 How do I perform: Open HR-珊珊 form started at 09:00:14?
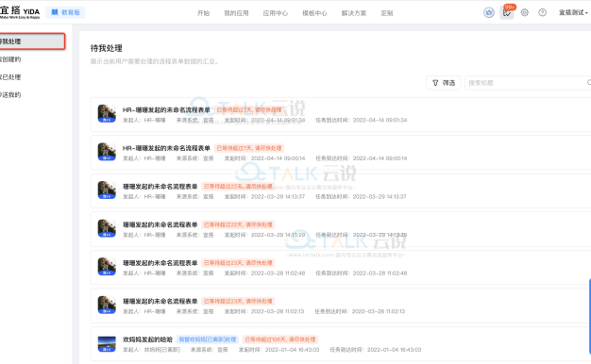tap(166, 148)
